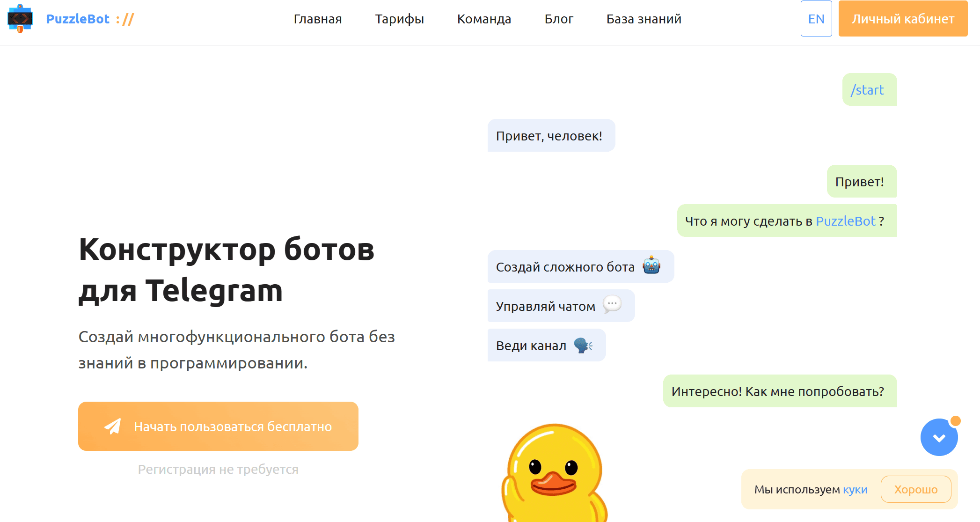
Task: Open Личный кабинет account button
Action: tap(903, 19)
